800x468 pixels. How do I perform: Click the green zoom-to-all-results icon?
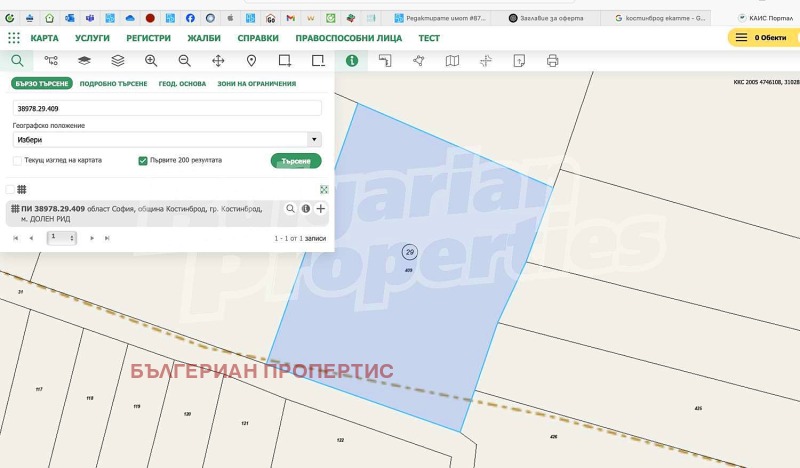pyautogui.click(x=324, y=189)
